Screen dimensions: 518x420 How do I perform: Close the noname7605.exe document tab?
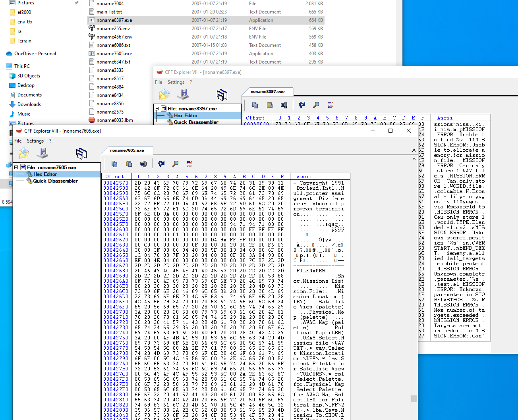click(x=414, y=150)
